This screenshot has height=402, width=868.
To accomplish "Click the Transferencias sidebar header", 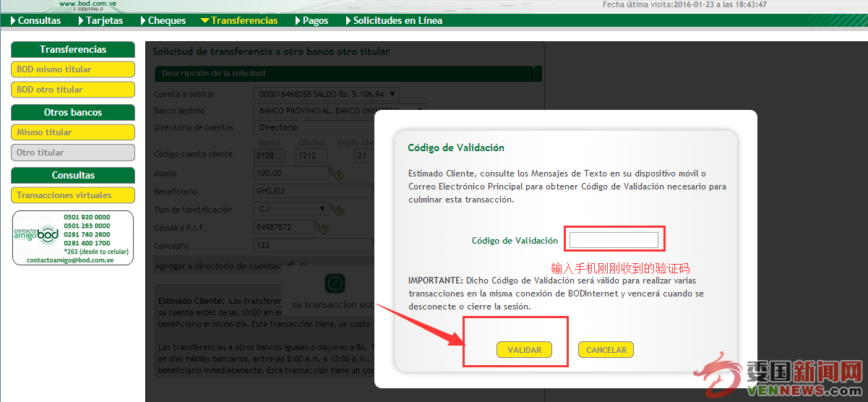I will (x=73, y=49).
